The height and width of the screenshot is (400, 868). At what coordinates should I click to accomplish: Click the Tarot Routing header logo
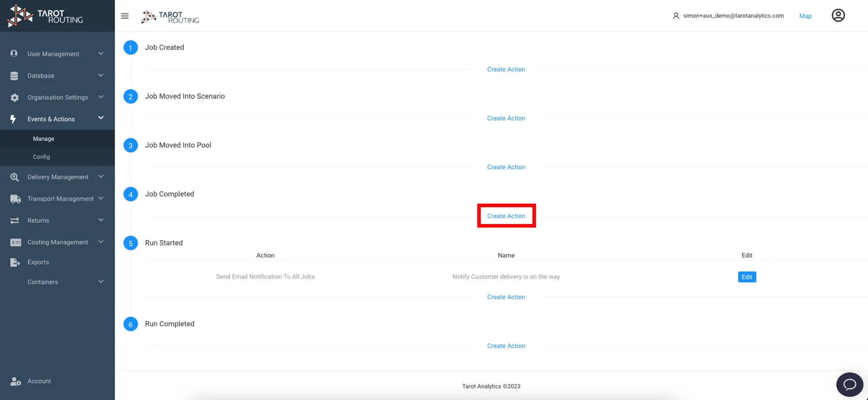170,17
